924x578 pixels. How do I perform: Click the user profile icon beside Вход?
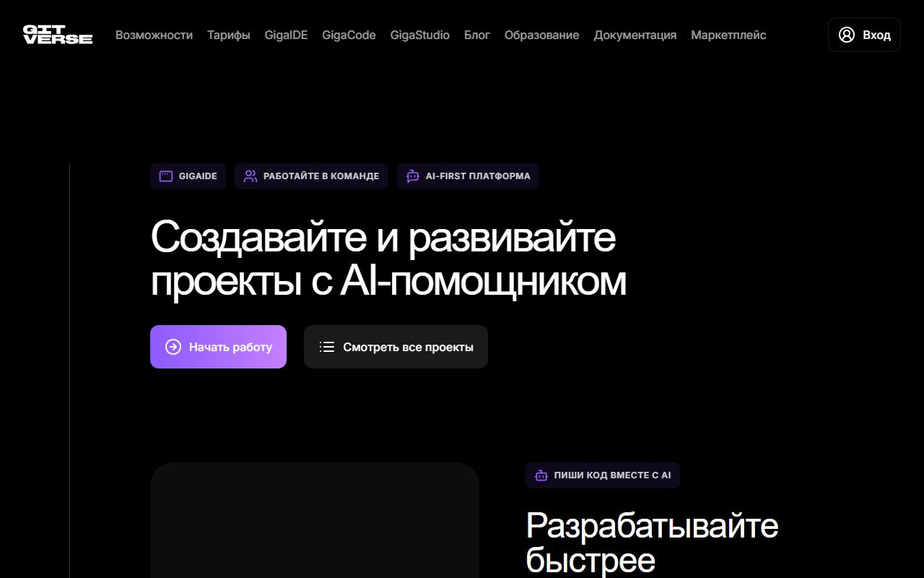point(847,35)
